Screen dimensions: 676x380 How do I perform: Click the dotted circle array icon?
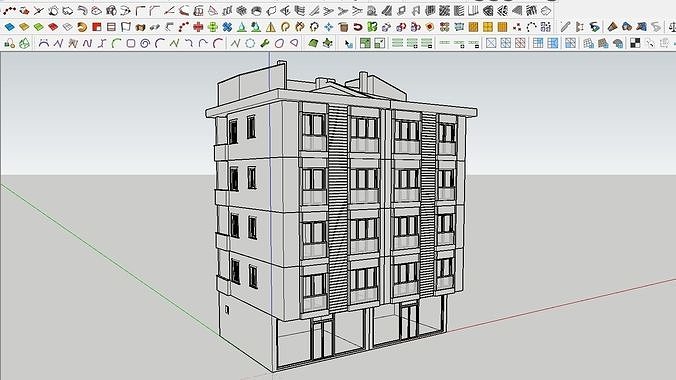[531, 27]
